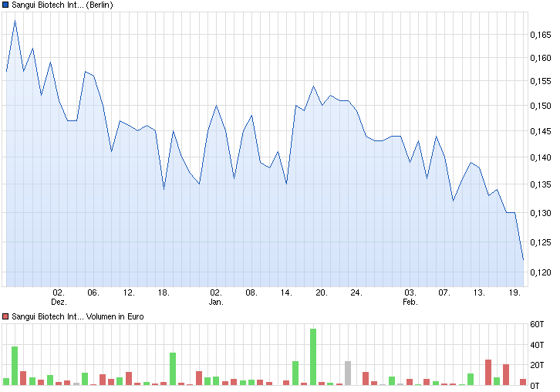Click the 60T volume axis label
This screenshot has width=560, height=392.
click(537, 324)
